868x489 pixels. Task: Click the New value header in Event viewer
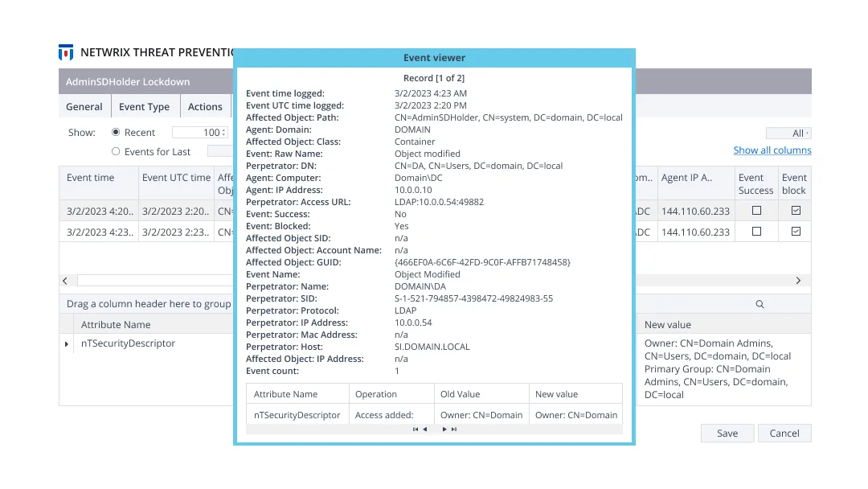click(x=575, y=394)
